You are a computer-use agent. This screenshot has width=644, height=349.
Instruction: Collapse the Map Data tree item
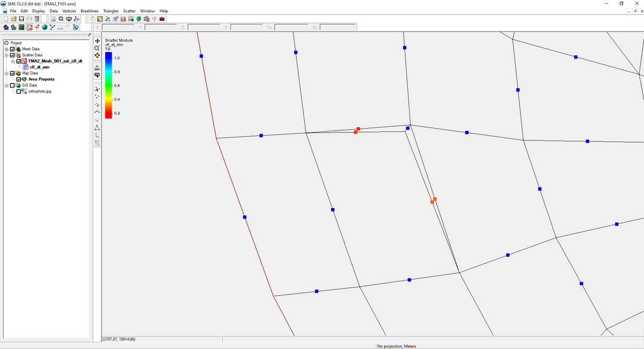tap(6, 73)
